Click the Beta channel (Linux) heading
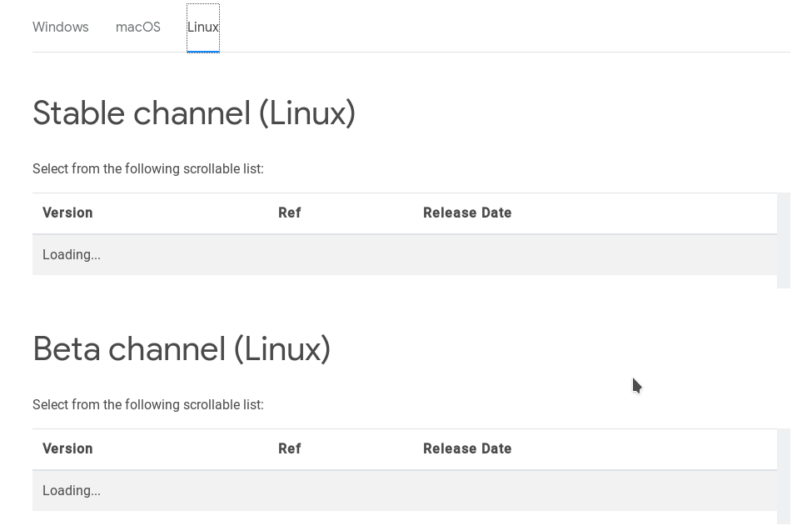 [182, 348]
